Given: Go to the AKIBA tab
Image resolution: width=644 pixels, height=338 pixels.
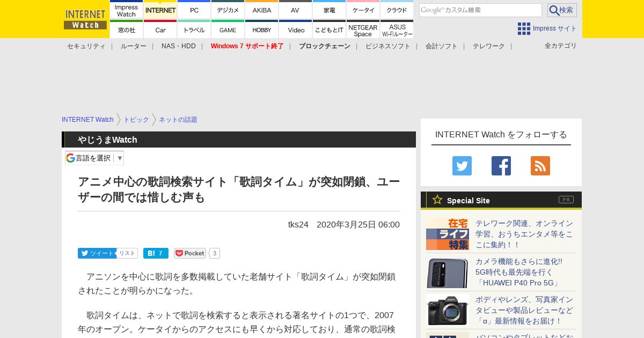Looking at the screenshot, I should click(x=261, y=10).
